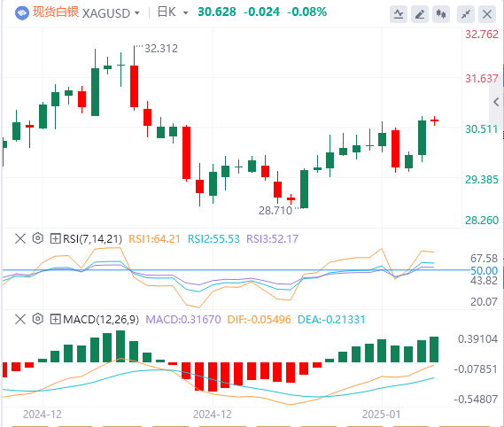Open 日K timeframe dropdown arrow
The width and height of the screenshot is (504, 427).
(x=185, y=13)
